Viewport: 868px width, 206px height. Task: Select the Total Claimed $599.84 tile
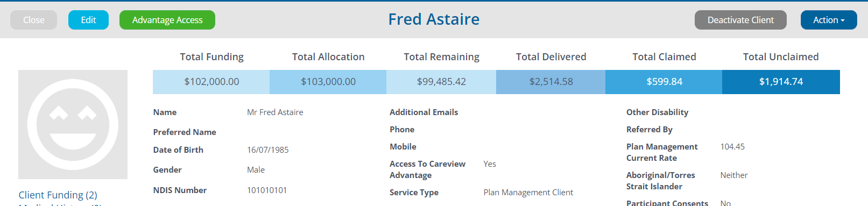[664, 82]
